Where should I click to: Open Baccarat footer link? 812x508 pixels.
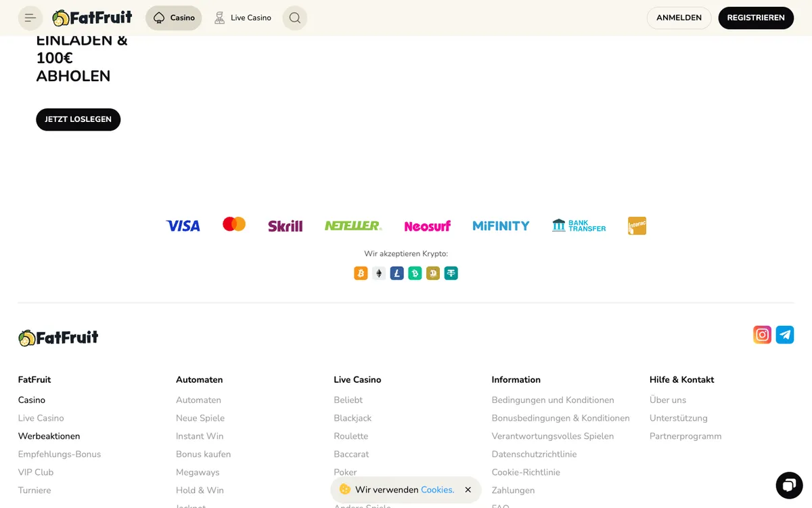pos(351,454)
